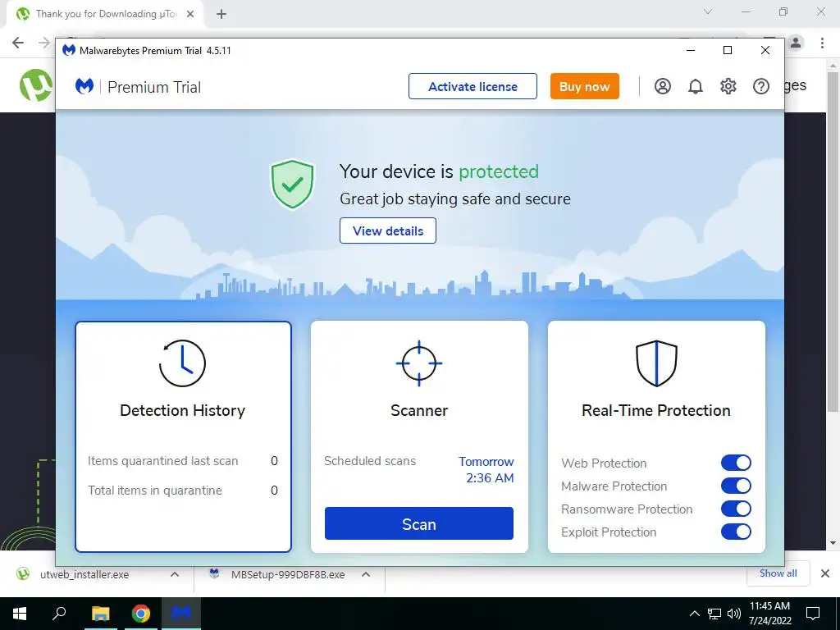This screenshot has height=630, width=840.
Task: Click the 'Ransomware Protection' label
Action: [x=627, y=509]
